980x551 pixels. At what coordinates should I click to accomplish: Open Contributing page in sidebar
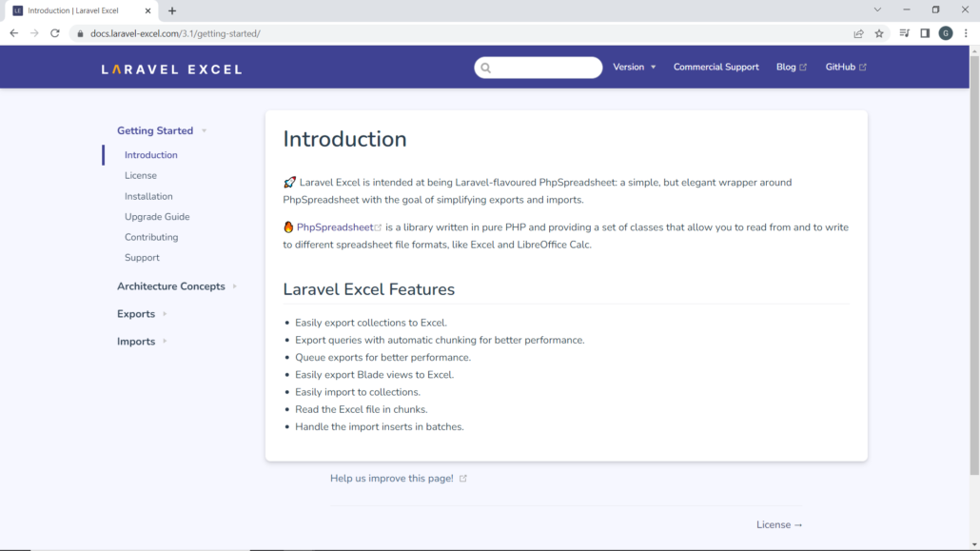[x=151, y=237]
